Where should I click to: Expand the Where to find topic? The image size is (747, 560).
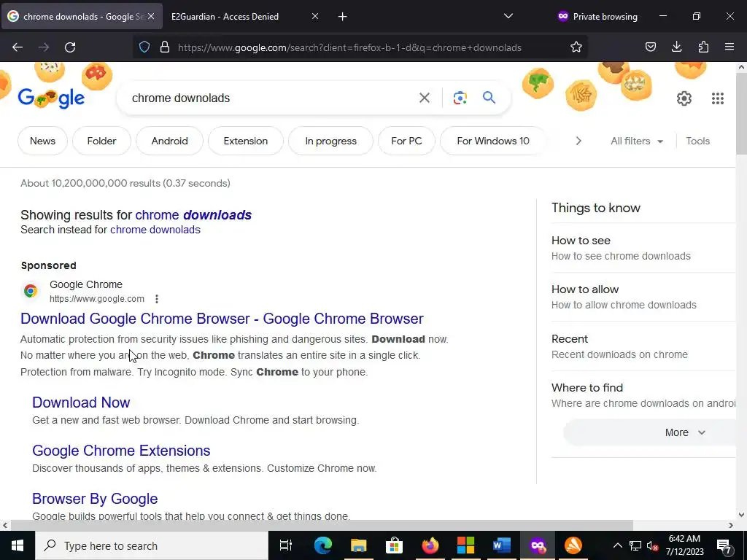coord(643,395)
